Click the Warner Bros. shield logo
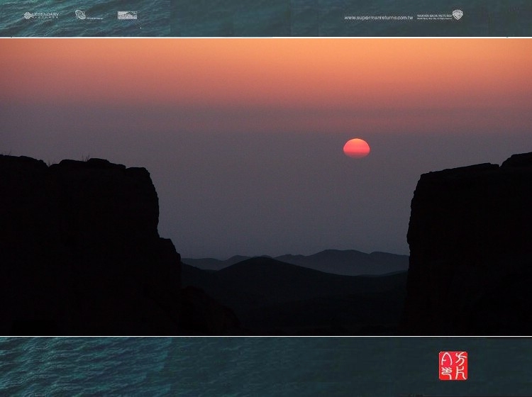Viewport: 532px width, 397px height. point(458,15)
